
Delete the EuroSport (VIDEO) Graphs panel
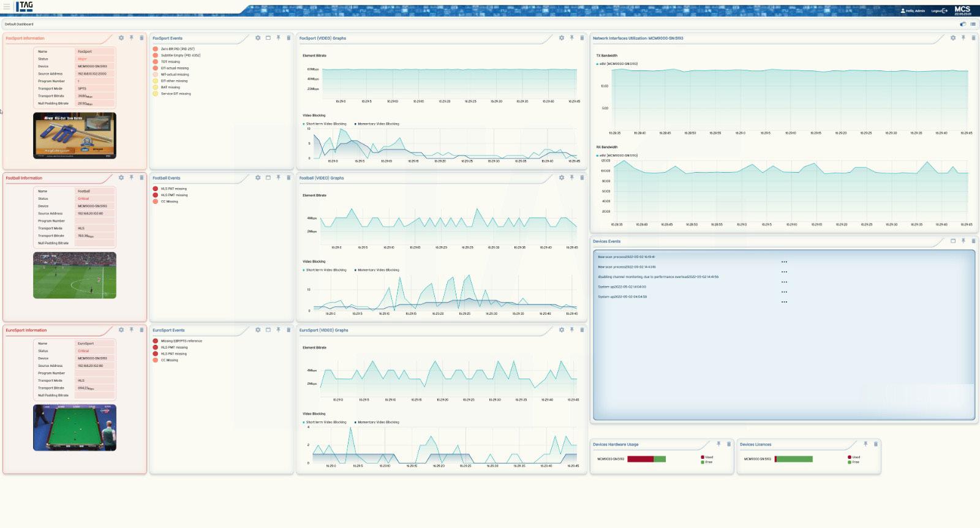pos(582,330)
